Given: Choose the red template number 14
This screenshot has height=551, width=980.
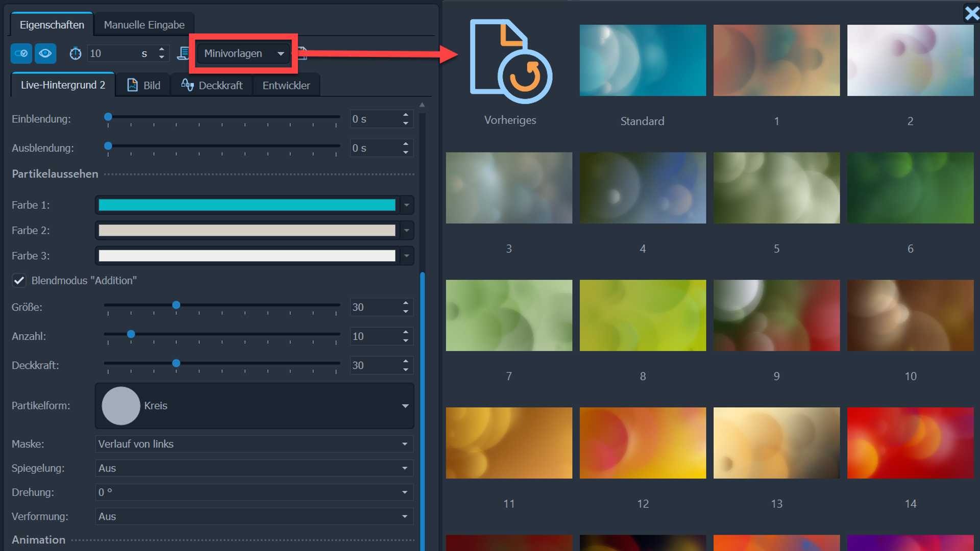Looking at the screenshot, I should pos(910,443).
